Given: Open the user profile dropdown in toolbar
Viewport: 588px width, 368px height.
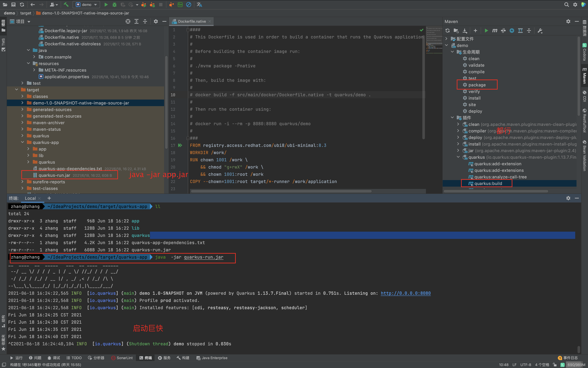Looking at the screenshot, I should point(54,5).
